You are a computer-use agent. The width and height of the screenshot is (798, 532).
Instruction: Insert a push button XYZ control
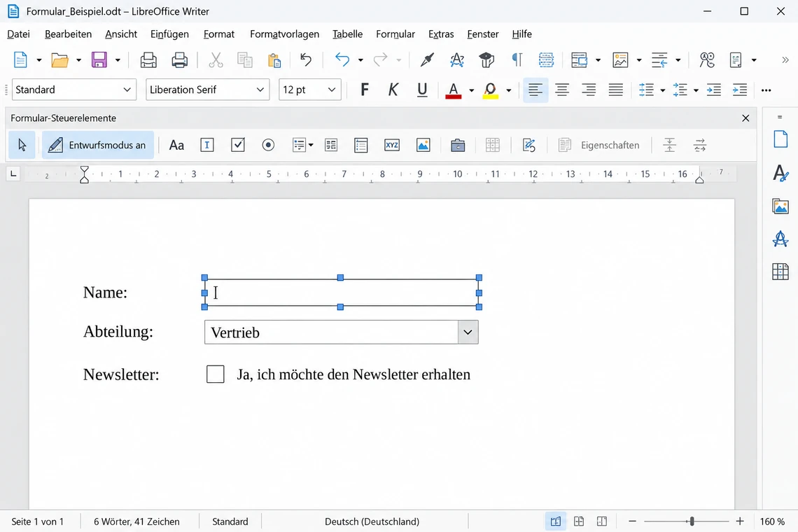[392, 145]
